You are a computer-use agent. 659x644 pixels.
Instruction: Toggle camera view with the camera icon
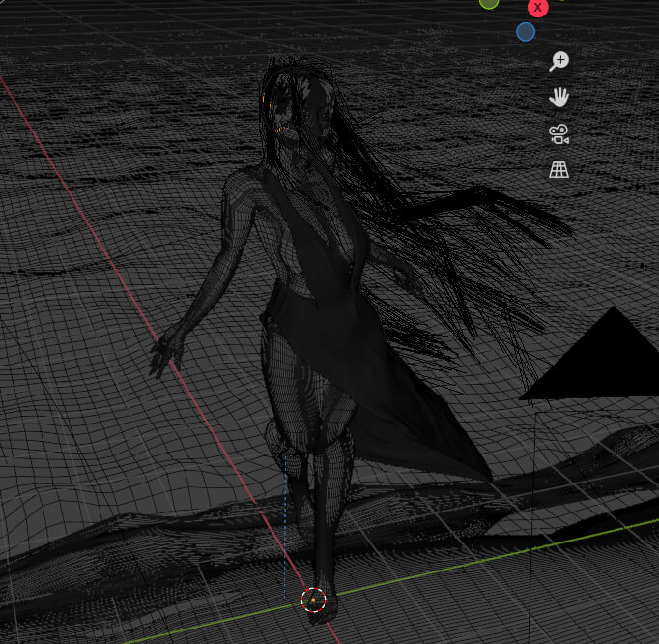point(559,134)
